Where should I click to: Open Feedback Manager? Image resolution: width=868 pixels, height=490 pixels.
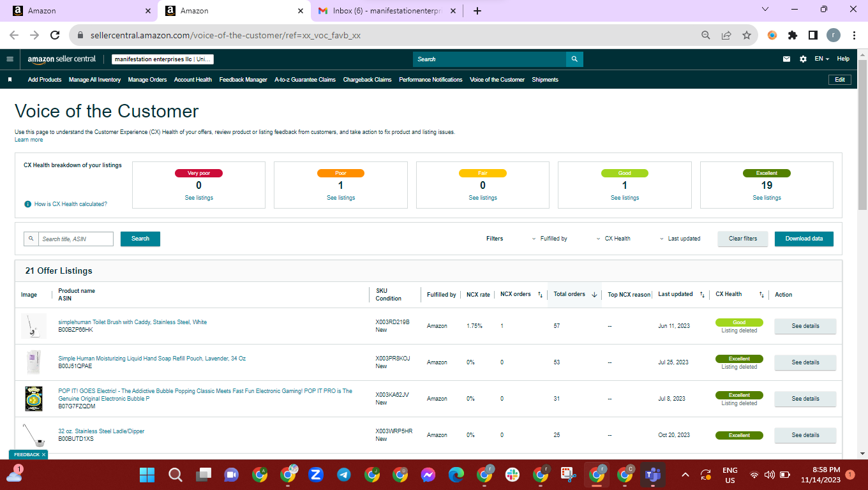coord(243,80)
